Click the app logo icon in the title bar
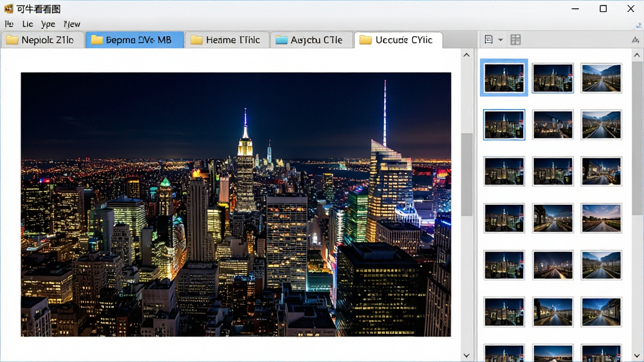644x362 pixels. click(x=8, y=9)
